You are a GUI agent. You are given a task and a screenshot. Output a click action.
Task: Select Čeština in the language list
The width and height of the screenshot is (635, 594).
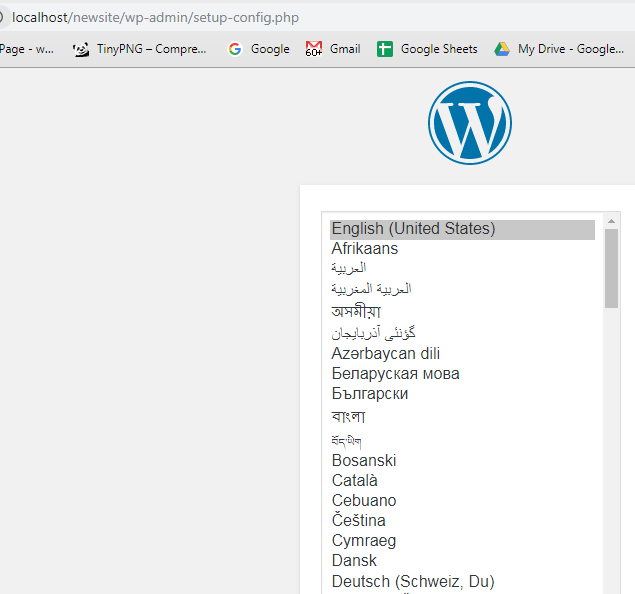(x=462, y=521)
